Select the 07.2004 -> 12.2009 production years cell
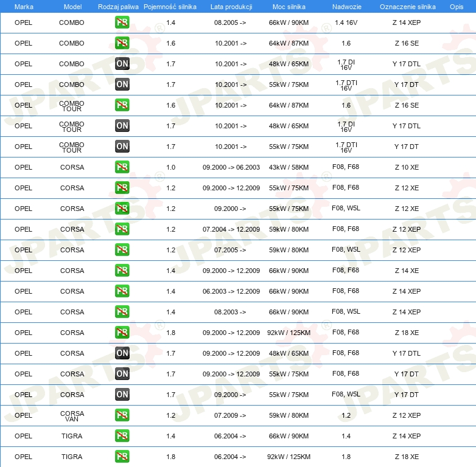Screen dimensions: 476x467 coord(231,229)
